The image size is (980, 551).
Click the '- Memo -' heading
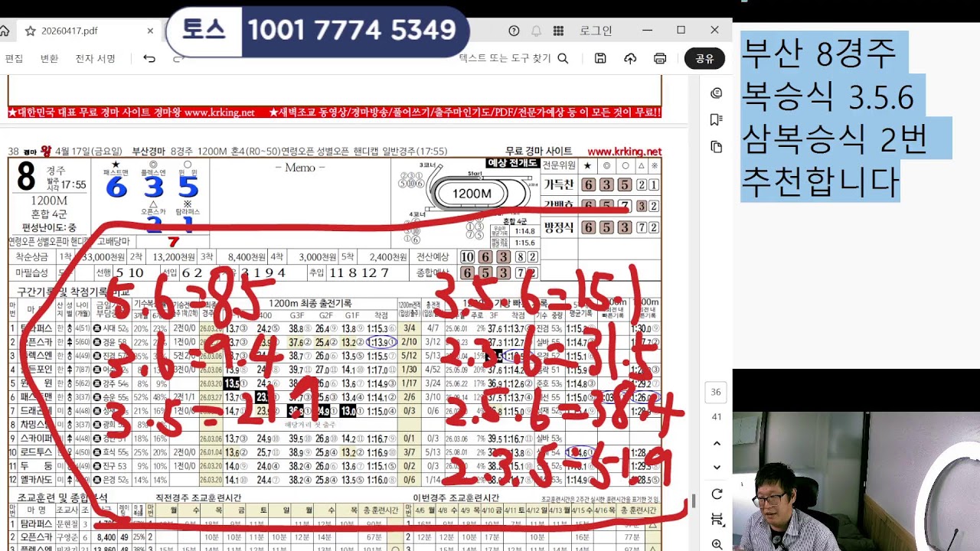point(299,168)
